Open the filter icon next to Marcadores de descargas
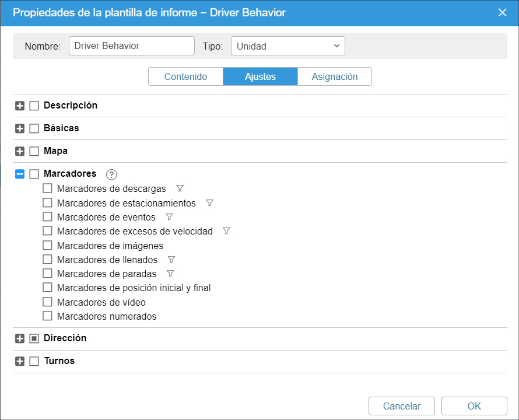 click(x=180, y=188)
